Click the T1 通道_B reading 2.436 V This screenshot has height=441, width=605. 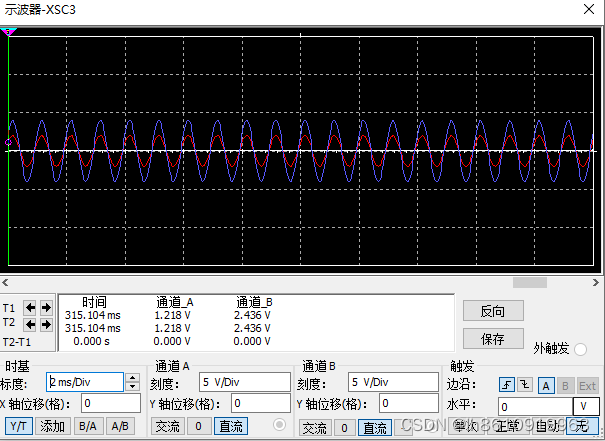(252, 315)
